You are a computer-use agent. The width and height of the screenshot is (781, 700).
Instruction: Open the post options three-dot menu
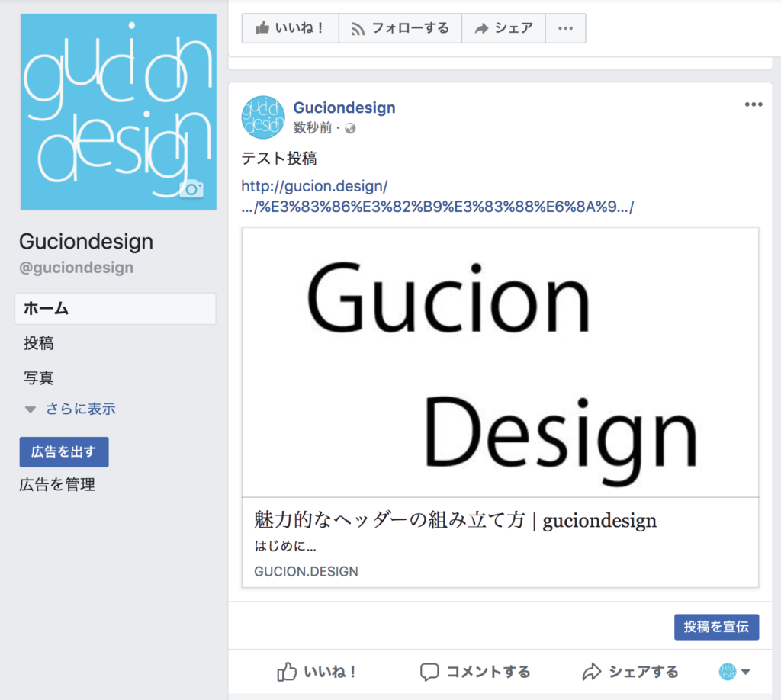click(x=753, y=105)
